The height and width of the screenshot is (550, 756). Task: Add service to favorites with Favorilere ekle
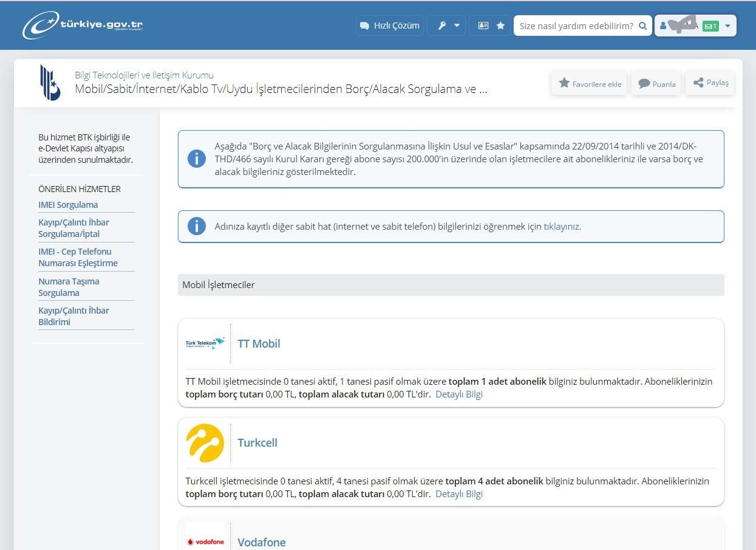[589, 84]
